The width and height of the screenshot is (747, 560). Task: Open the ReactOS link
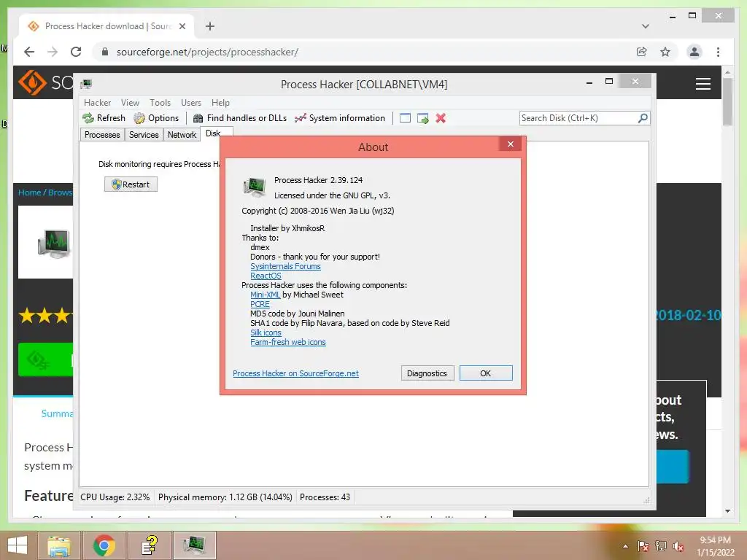tap(266, 276)
